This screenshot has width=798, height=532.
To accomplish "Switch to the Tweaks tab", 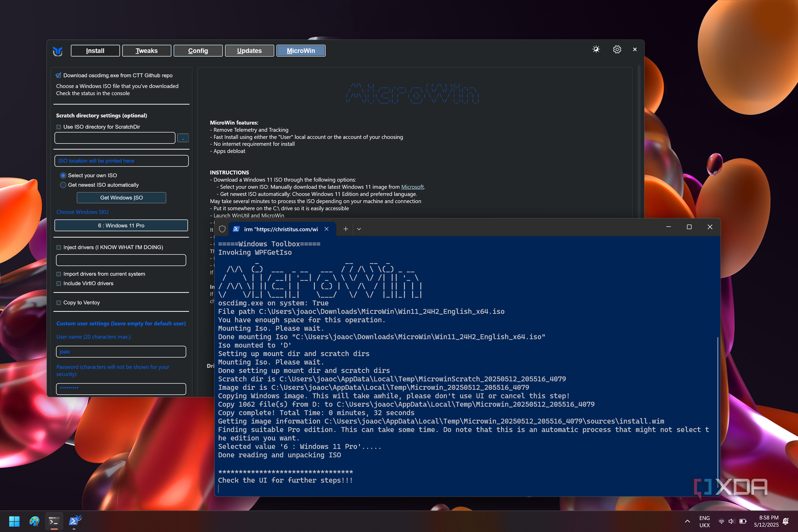I will [147, 50].
